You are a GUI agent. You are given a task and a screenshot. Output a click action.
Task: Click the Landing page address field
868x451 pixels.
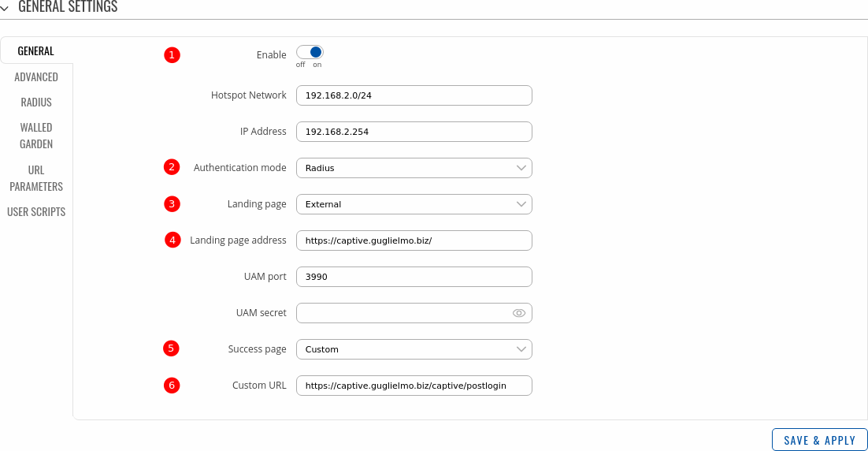(414, 240)
